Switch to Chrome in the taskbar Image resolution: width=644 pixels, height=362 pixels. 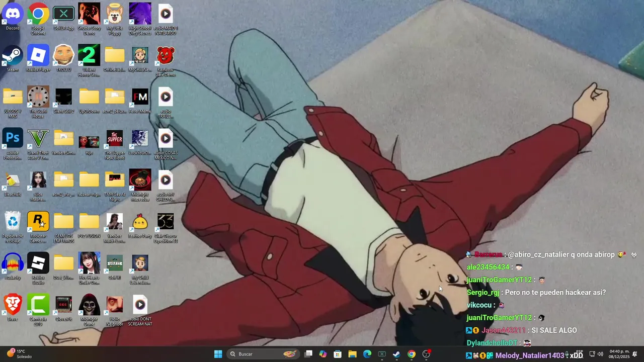(412, 354)
